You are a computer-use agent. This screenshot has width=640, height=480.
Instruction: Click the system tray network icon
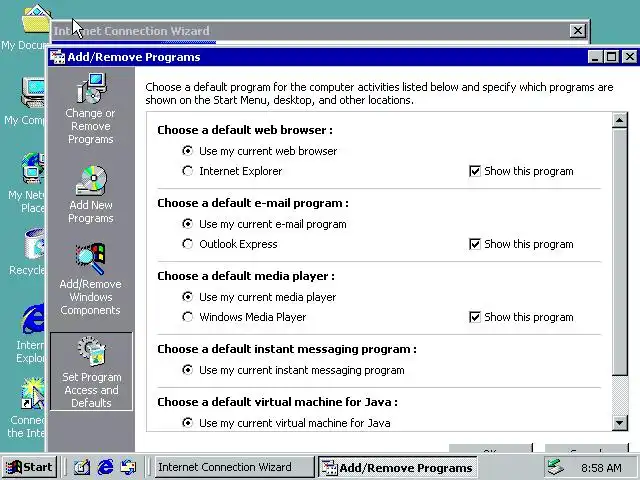tap(555, 467)
